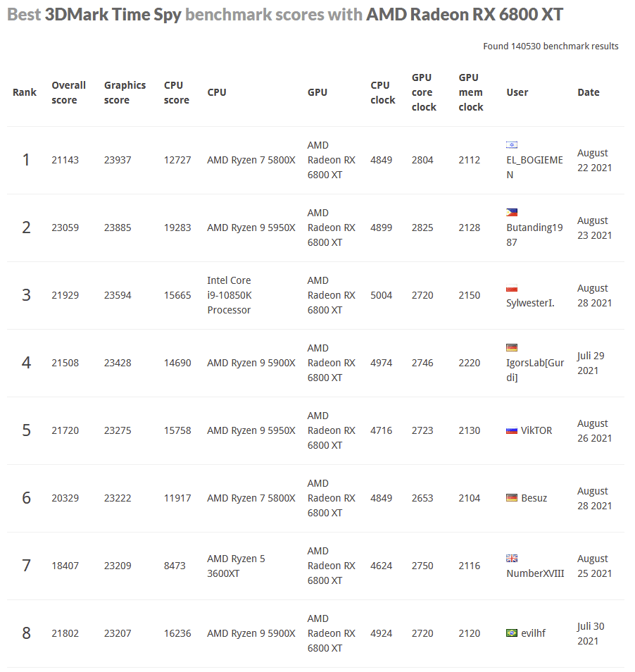Sort by the Overall score column header
This screenshot has width=635, height=672.
(x=68, y=92)
